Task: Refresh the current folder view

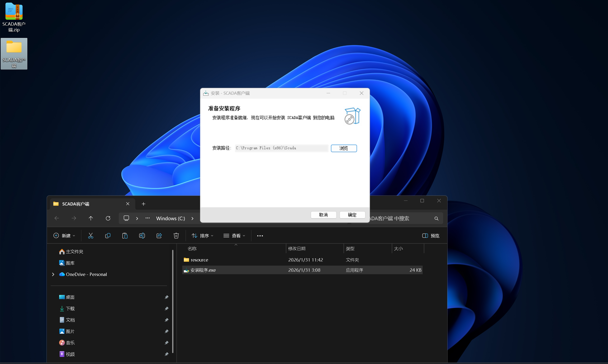Action: pyautogui.click(x=108, y=218)
